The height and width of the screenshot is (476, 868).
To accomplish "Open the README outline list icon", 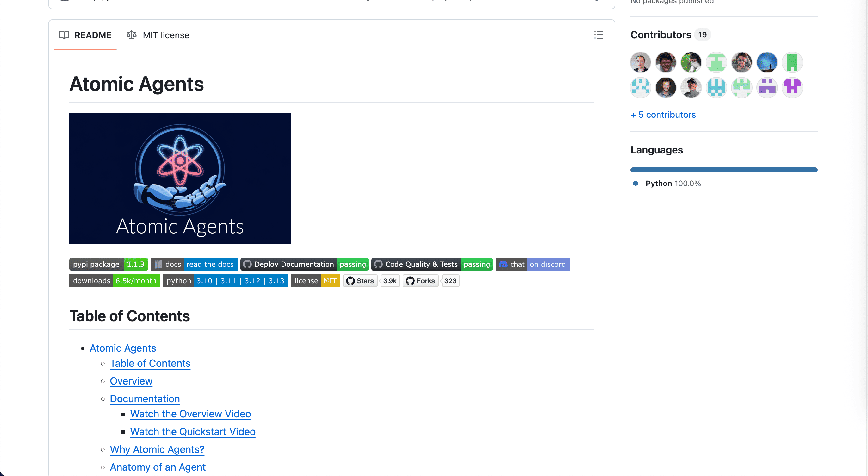I will coord(598,35).
